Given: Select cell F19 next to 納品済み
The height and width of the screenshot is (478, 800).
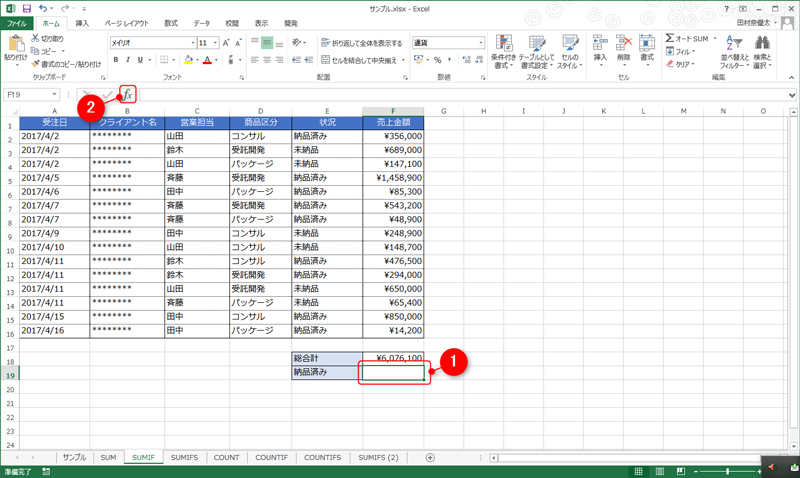Looking at the screenshot, I should [x=393, y=372].
